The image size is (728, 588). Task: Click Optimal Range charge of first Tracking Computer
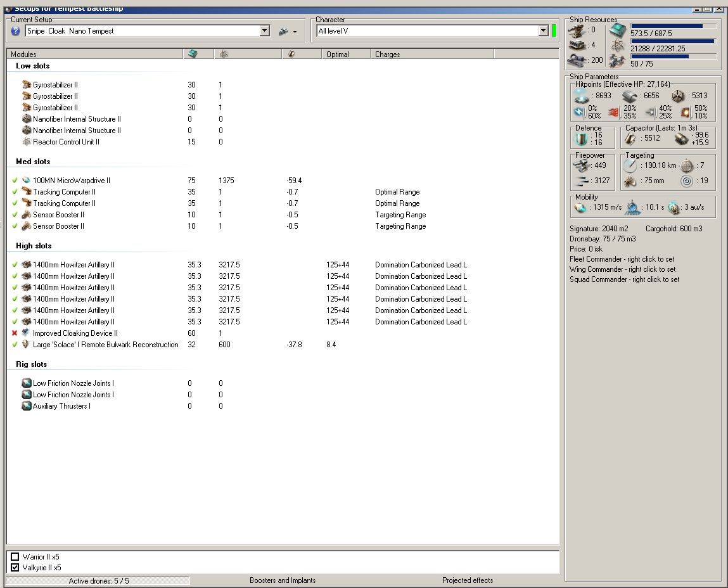397,192
